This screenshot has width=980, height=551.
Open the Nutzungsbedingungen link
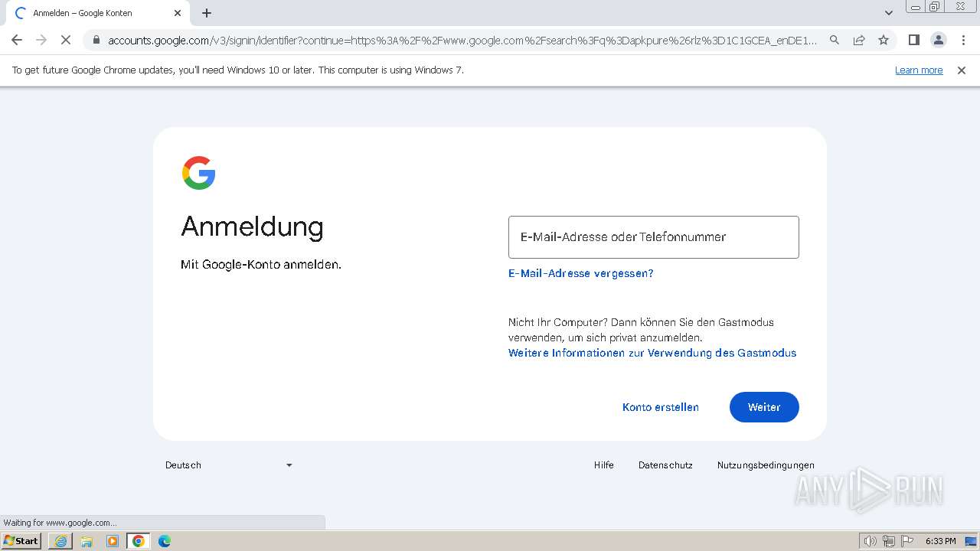click(x=766, y=465)
